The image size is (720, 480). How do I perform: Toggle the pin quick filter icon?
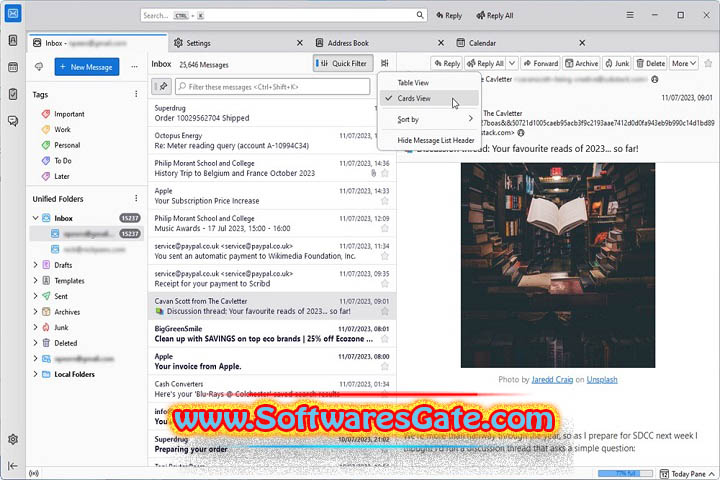click(162, 86)
